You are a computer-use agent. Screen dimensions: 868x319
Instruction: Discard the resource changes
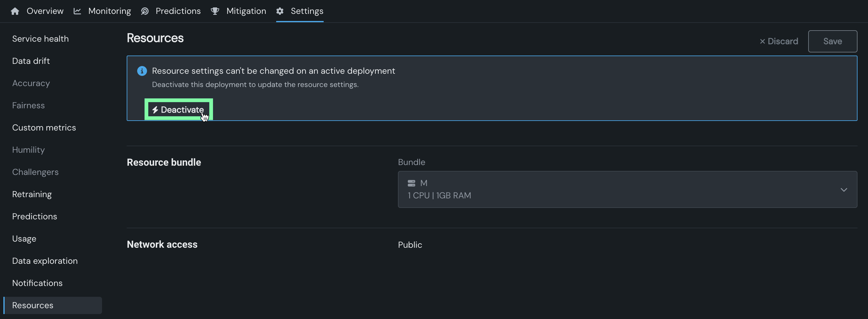point(779,41)
